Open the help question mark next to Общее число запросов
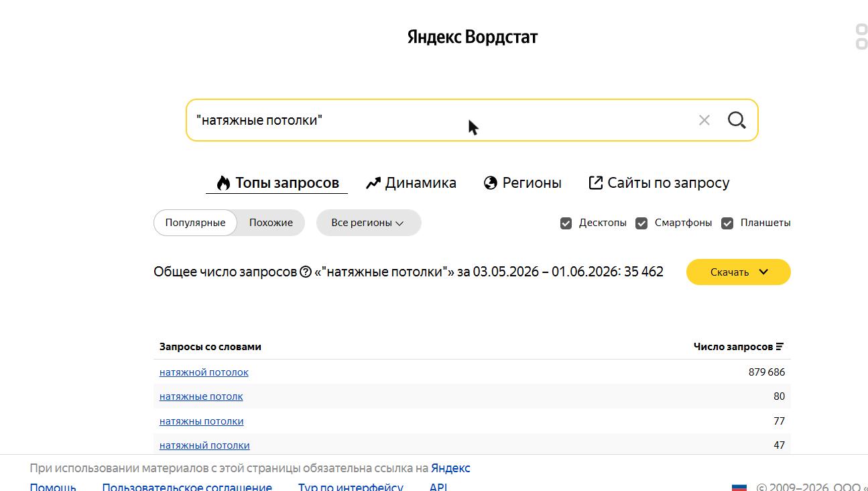Screen dimensions: 868x491 [x=306, y=272]
